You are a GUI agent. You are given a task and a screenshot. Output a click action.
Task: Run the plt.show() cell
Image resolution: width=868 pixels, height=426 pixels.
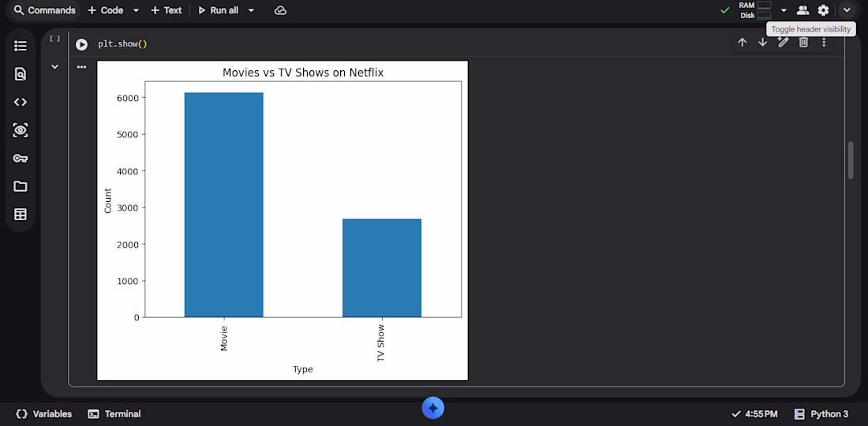click(81, 44)
